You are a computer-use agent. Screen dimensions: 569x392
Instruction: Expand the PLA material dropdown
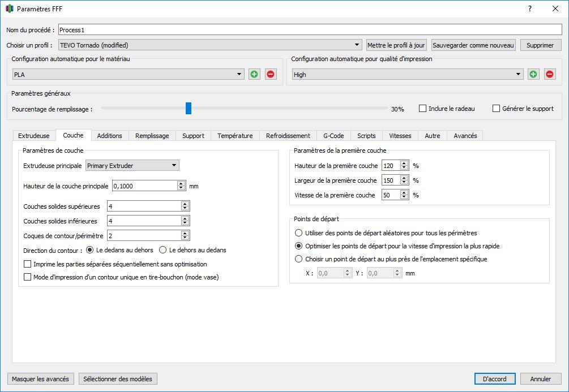(128, 74)
